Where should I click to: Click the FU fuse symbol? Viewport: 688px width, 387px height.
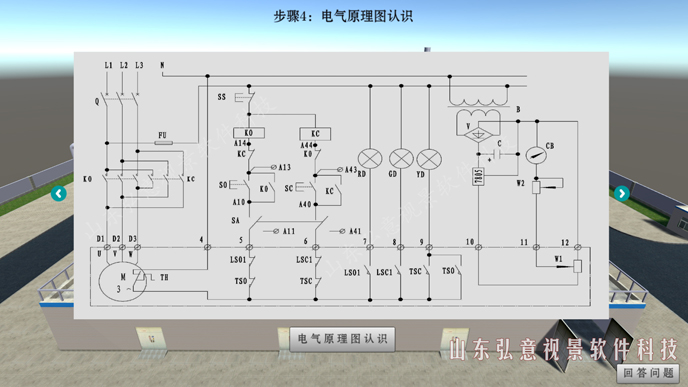click(164, 143)
